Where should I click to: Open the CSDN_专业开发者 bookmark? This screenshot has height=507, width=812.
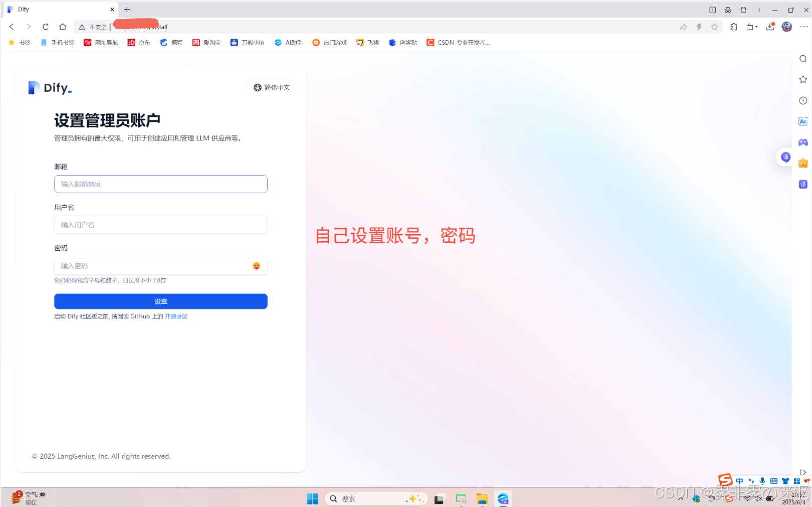coord(458,43)
